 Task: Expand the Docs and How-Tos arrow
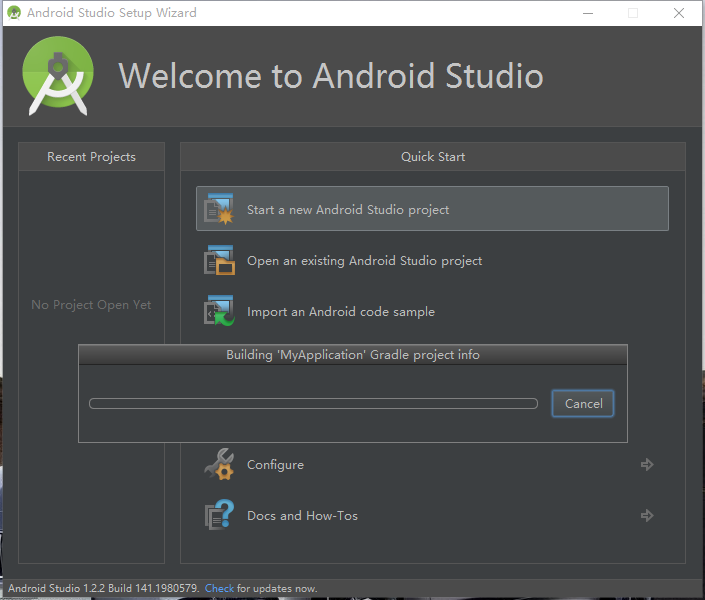pos(647,515)
